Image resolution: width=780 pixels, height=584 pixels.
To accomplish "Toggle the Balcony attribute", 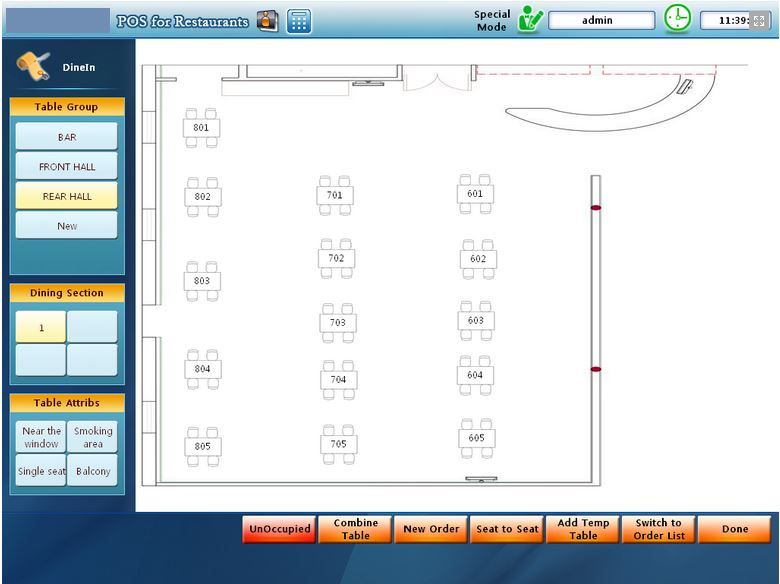I will tap(93, 471).
